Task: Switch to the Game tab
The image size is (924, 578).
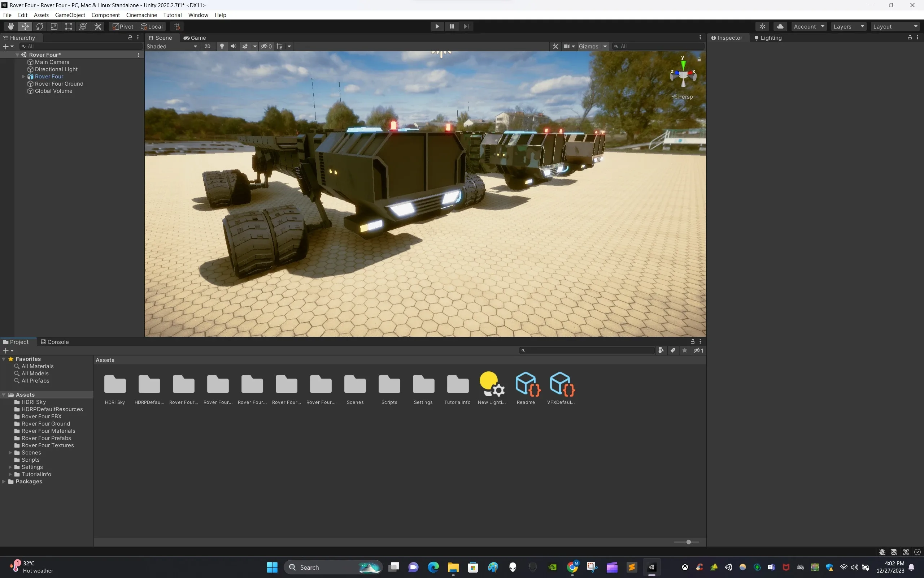Action: point(195,38)
